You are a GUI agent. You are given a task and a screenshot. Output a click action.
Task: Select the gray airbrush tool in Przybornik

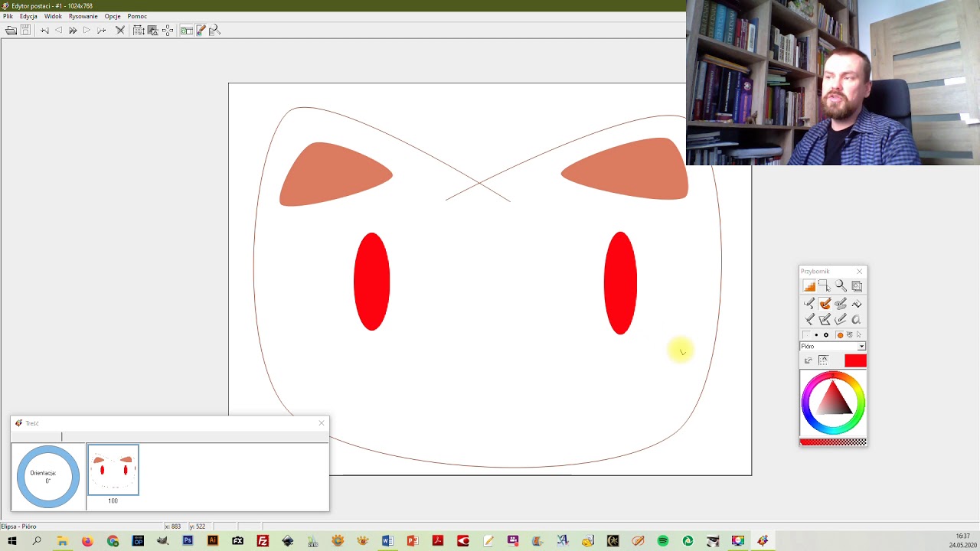(x=841, y=304)
